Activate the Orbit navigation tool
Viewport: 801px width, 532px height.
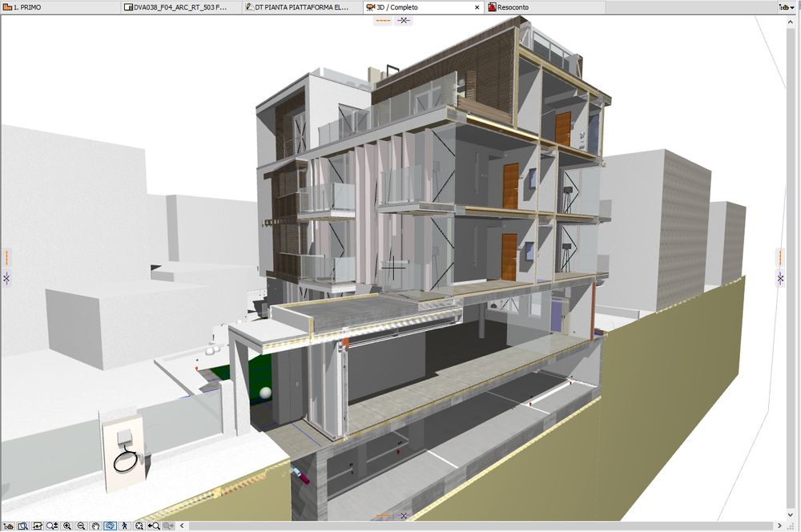(110, 526)
